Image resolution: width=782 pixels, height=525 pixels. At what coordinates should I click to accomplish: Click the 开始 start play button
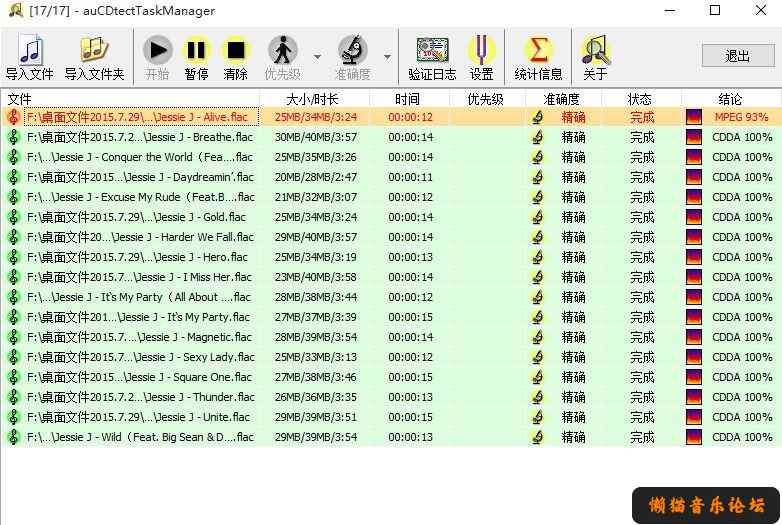coord(158,50)
